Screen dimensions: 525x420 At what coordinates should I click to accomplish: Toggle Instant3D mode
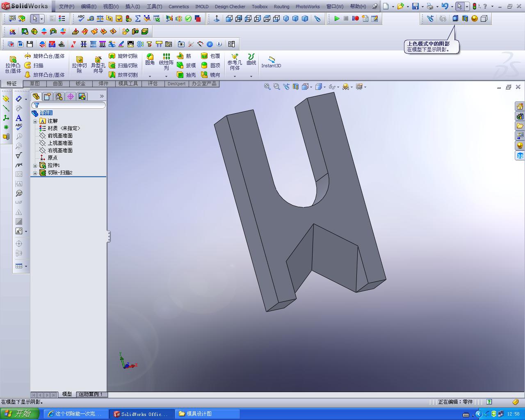tap(271, 62)
